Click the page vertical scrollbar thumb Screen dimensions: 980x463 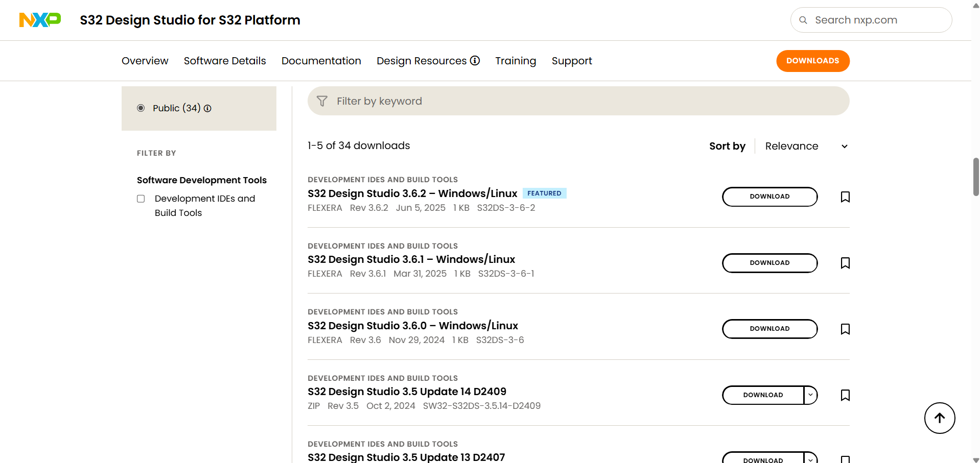point(976,177)
